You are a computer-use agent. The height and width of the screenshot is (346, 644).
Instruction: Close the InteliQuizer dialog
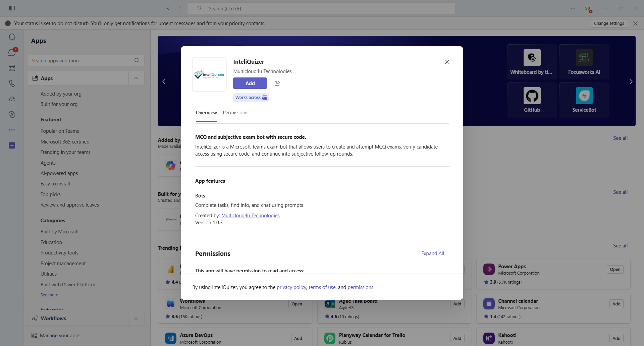pyautogui.click(x=447, y=62)
